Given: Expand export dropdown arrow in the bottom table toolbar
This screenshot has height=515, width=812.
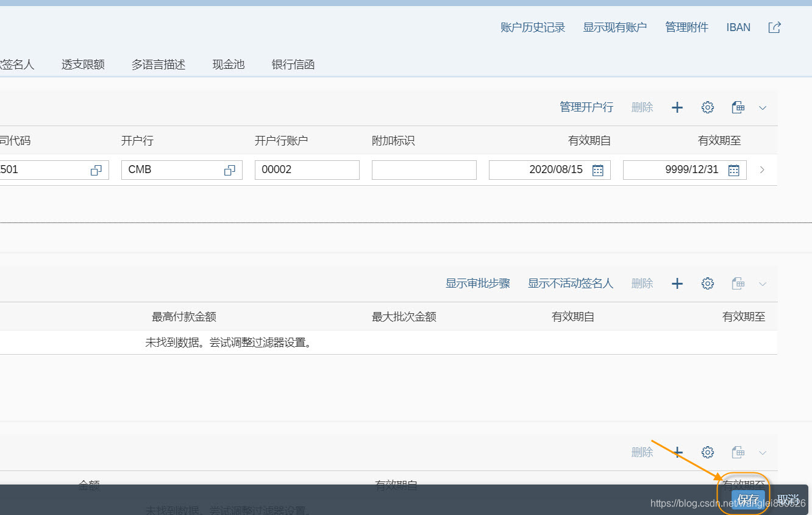Looking at the screenshot, I should tap(763, 453).
